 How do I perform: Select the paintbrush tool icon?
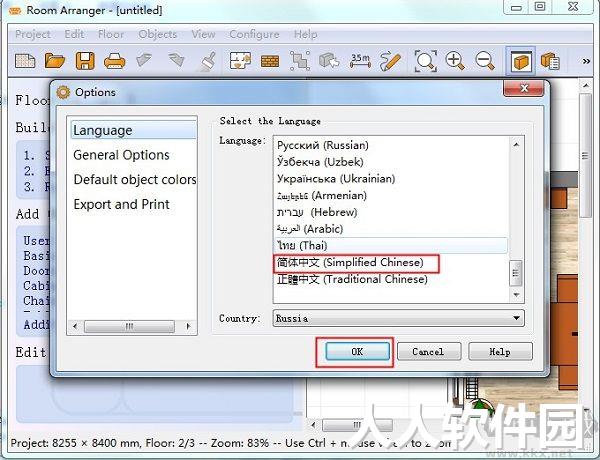click(209, 61)
